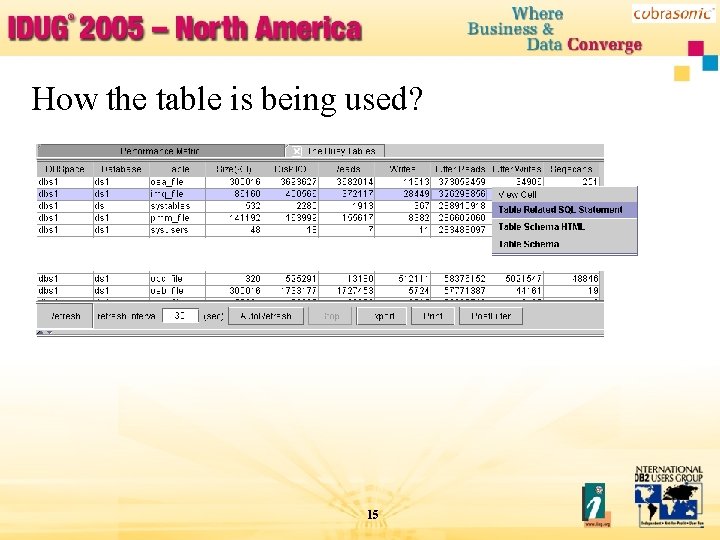
Task: Click the 532 size cell in systables row
Action: [234, 206]
